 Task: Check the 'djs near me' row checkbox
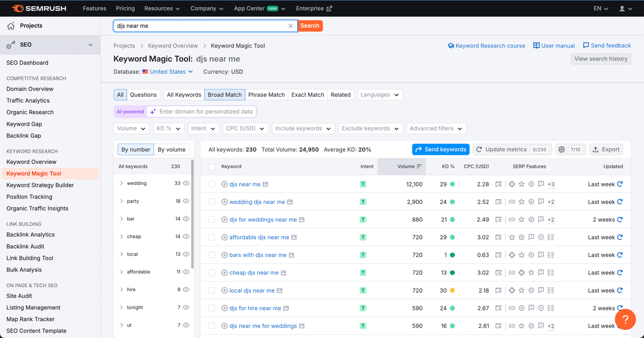[212, 184]
